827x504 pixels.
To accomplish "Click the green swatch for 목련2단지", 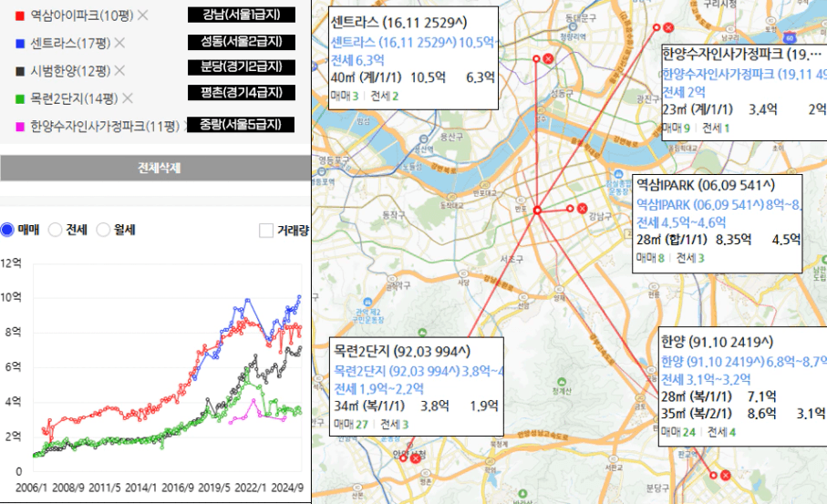I will [x=20, y=98].
